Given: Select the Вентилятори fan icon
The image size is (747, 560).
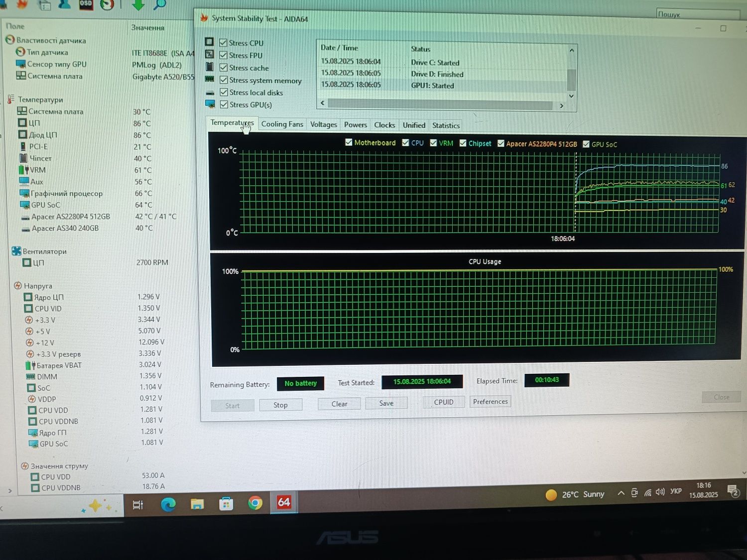Looking at the screenshot, I should pos(16,251).
